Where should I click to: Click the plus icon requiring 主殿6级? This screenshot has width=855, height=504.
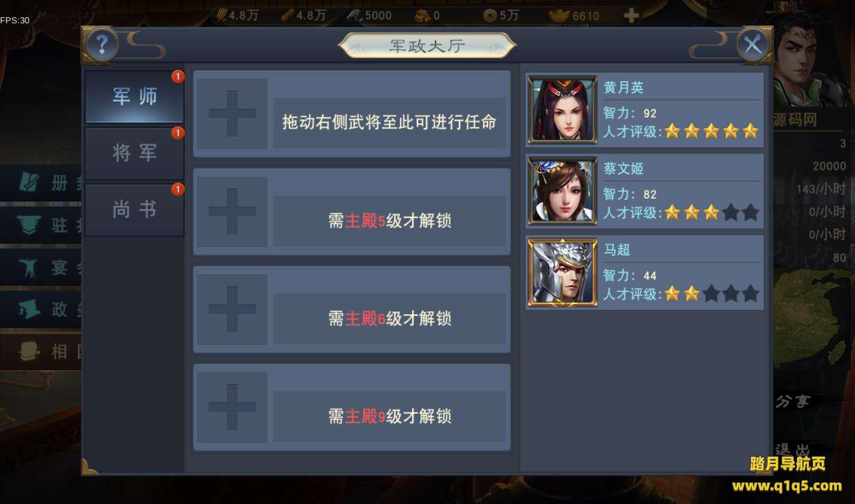click(x=232, y=309)
